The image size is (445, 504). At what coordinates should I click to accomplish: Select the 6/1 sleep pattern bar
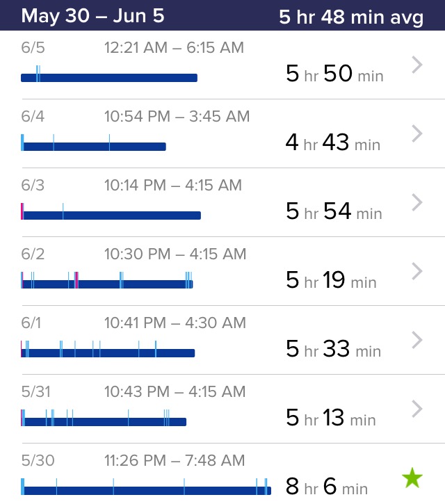coord(108,352)
